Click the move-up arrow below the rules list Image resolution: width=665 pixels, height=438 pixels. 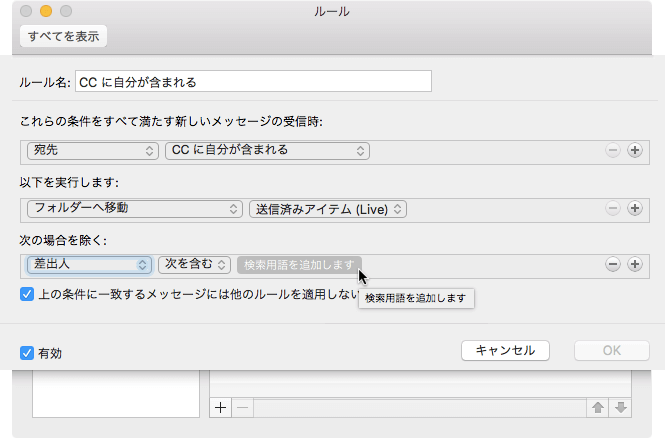596,407
